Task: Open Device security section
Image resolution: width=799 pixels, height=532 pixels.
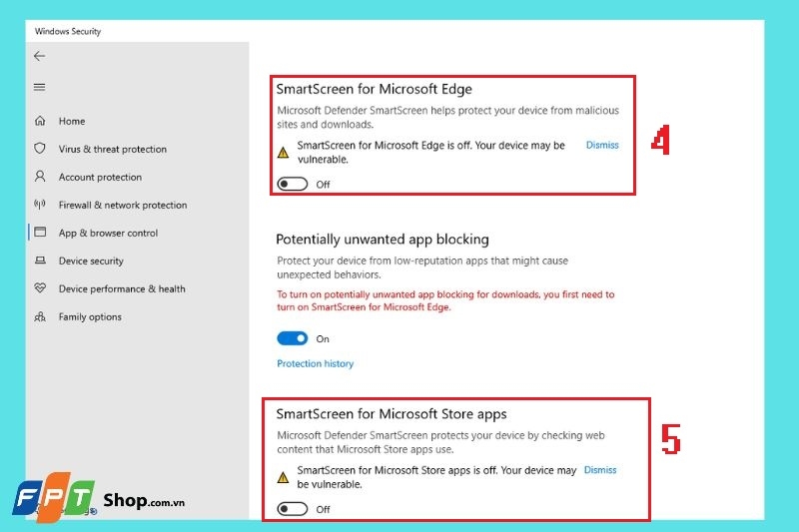Action: pos(91,262)
